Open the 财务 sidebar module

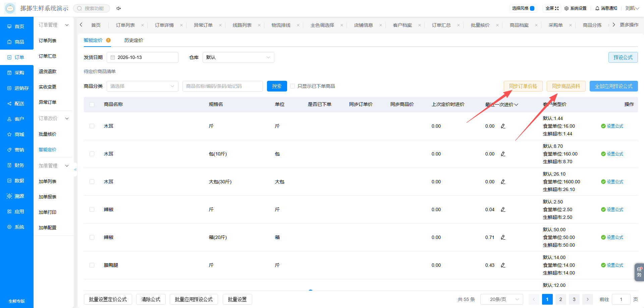pos(16,165)
